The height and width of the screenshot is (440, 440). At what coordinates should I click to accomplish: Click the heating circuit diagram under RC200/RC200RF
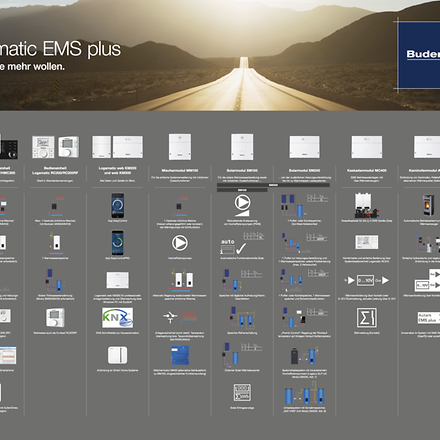[x=55, y=206]
